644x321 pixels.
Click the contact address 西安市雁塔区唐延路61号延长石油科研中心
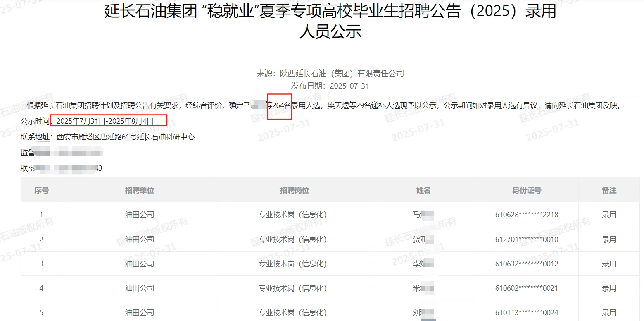coord(126,137)
